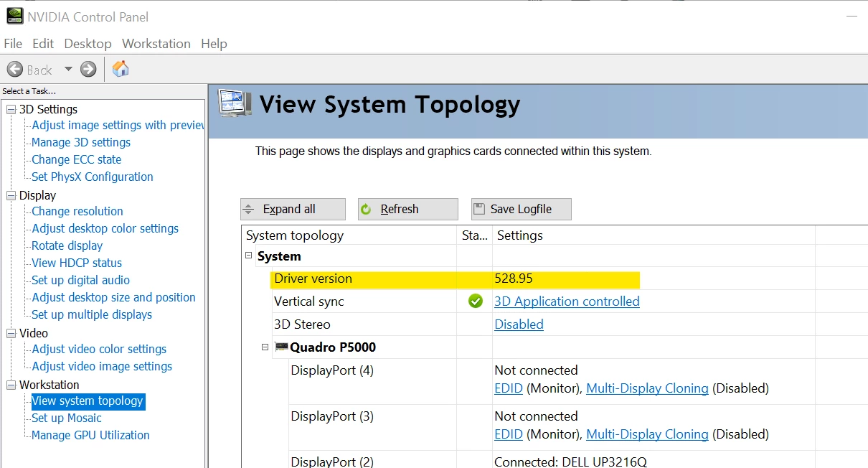The image size is (868, 468).
Task: Open EDID link for DisplayPort (4)
Action: coord(509,388)
